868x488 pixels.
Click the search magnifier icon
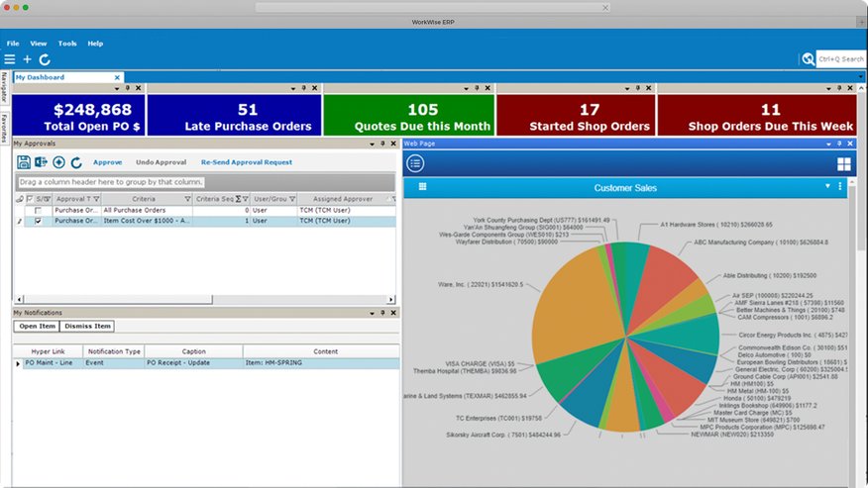[x=809, y=59]
